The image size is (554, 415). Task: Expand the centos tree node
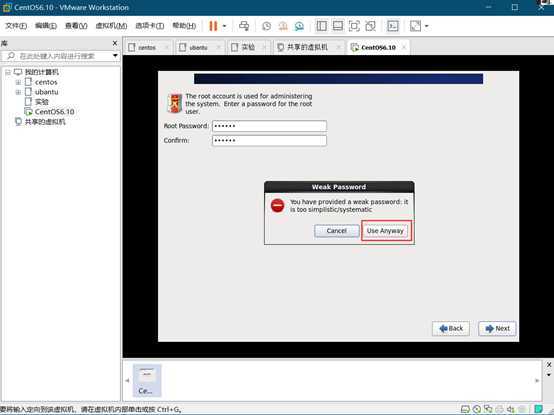coord(18,82)
